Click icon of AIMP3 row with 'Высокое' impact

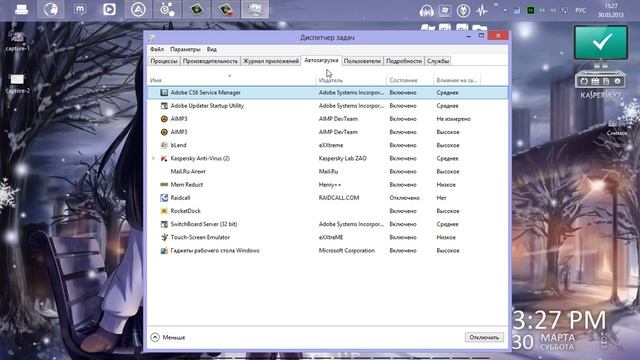pos(164,132)
